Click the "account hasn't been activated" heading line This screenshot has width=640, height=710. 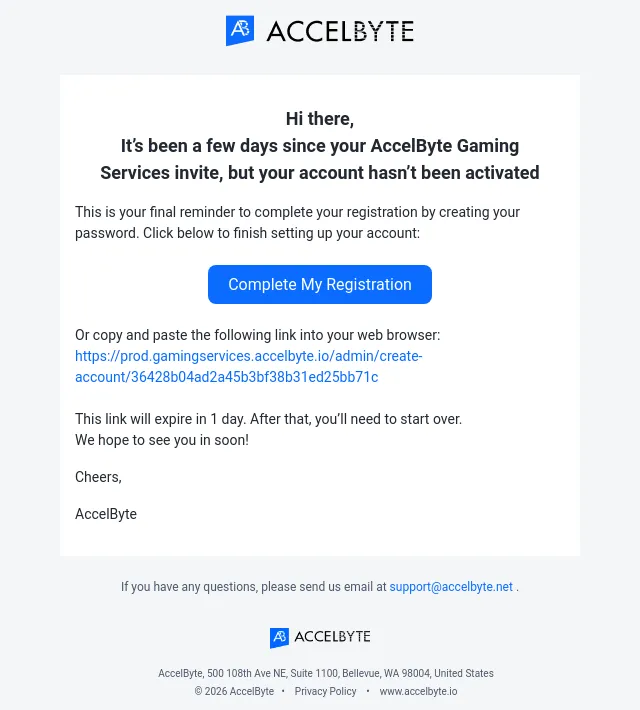click(320, 173)
